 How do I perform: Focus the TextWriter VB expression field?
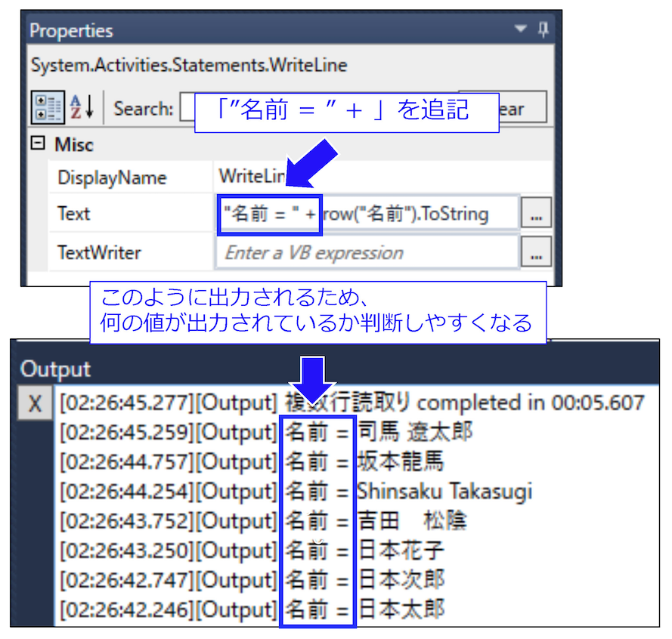point(367,253)
